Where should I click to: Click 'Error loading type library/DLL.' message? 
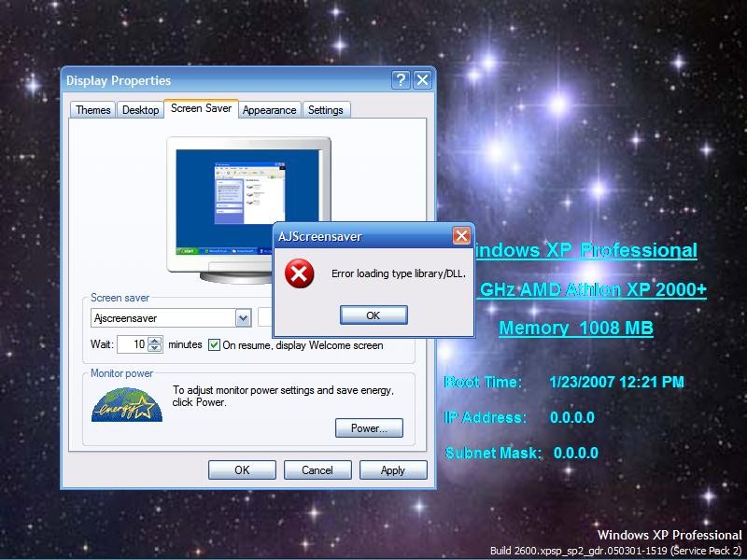[399, 273]
